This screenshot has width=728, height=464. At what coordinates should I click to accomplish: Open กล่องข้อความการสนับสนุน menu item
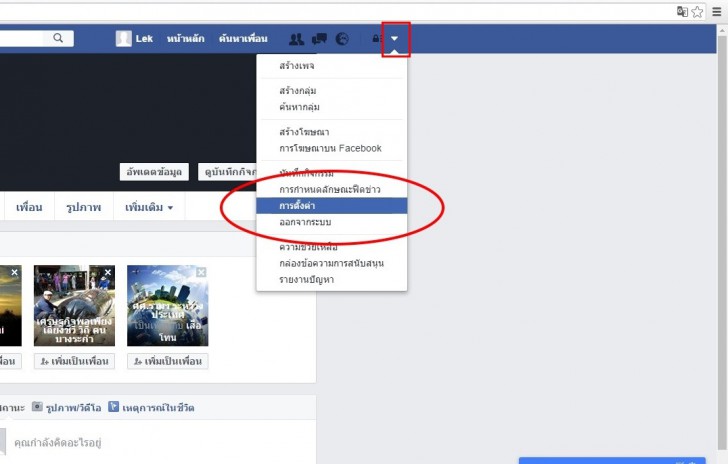[x=332, y=263]
